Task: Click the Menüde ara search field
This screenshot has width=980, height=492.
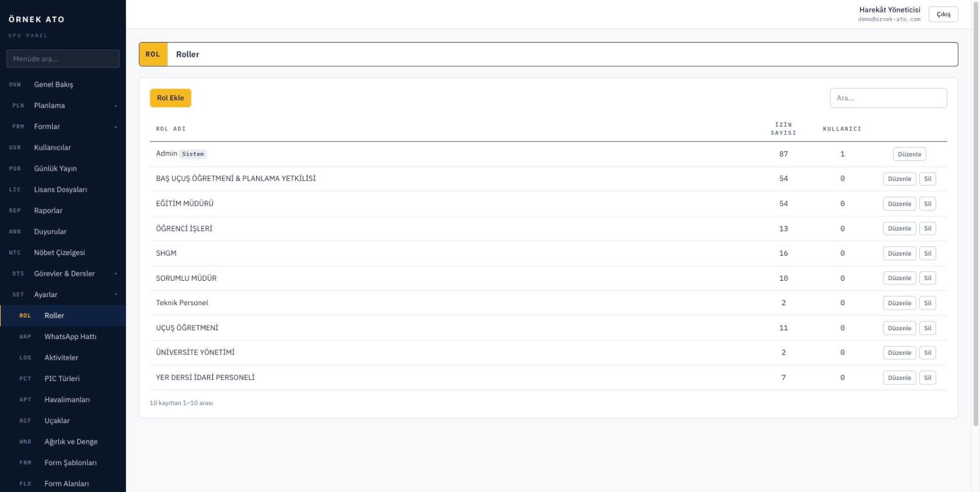Action: (x=63, y=59)
